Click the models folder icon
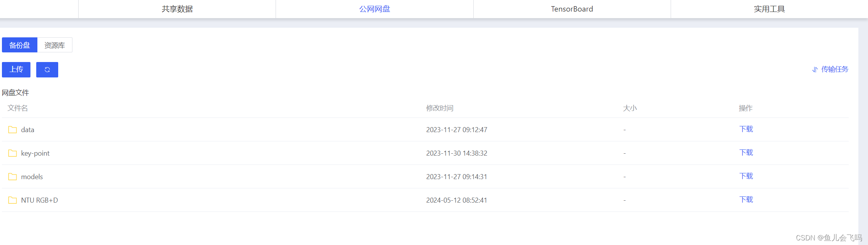This screenshot has height=245, width=868. point(12,177)
